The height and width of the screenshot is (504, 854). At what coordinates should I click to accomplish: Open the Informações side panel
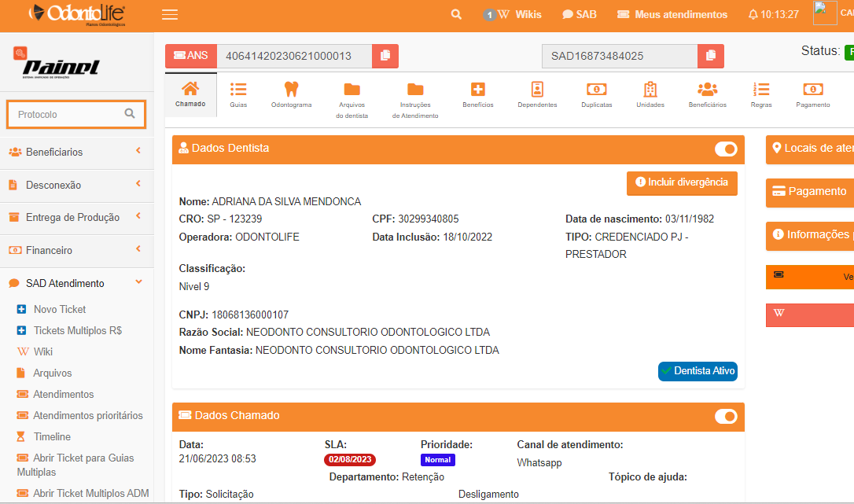click(810, 235)
